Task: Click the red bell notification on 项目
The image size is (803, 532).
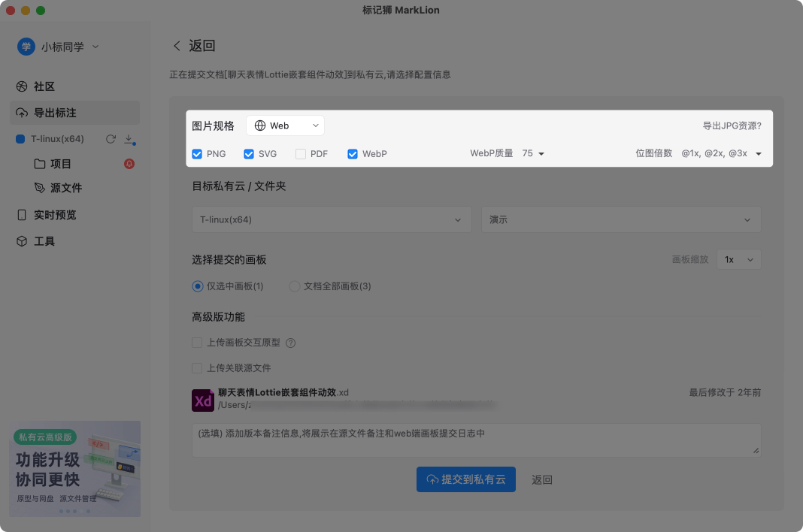Action: point(129,163)
